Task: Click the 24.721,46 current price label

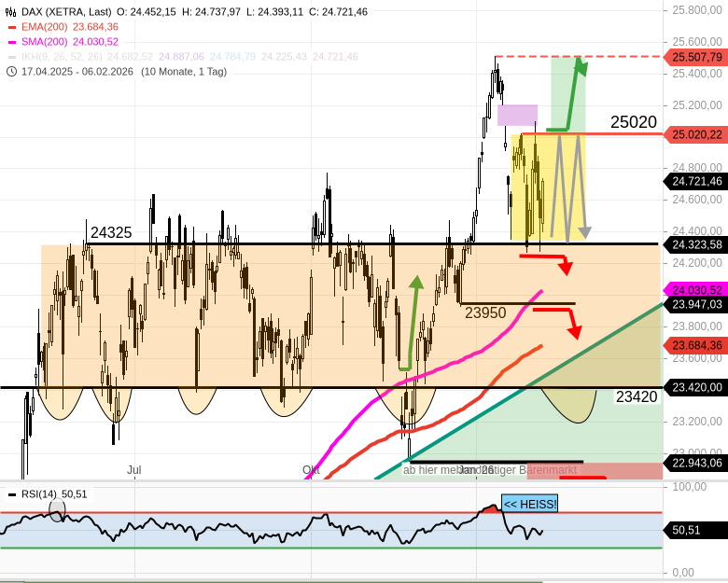Action: coord(695,181)
